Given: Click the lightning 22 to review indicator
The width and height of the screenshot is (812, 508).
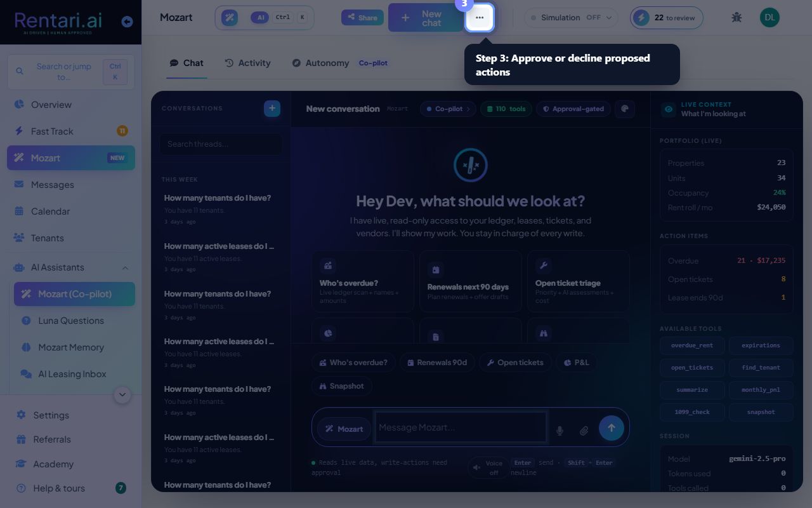Looking at the screenshot, I should coord(667,18).
